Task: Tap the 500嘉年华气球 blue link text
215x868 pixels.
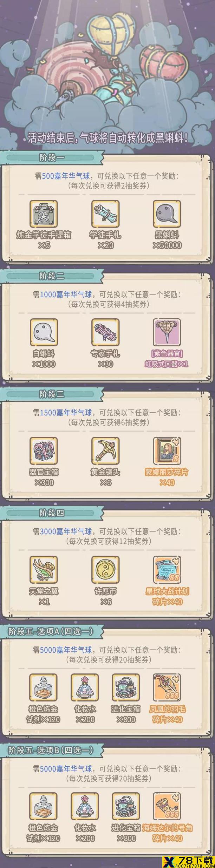Action: (x=66, y=176)
